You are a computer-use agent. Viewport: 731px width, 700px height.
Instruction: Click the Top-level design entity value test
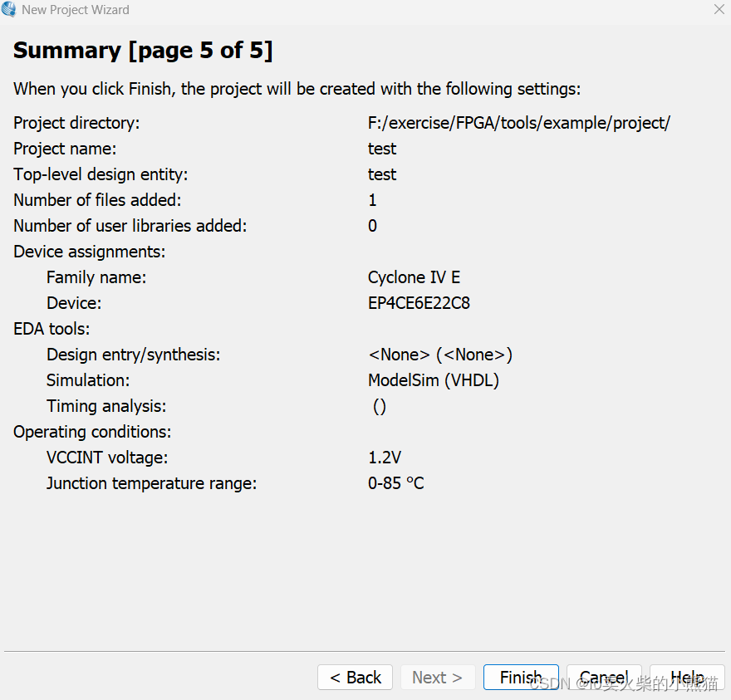coord(382,174)
